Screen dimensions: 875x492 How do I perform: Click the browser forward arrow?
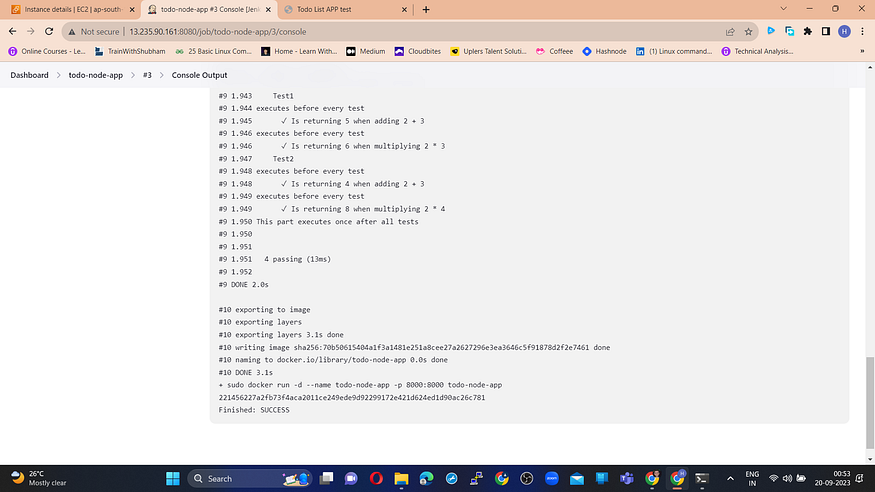(31, 32)
